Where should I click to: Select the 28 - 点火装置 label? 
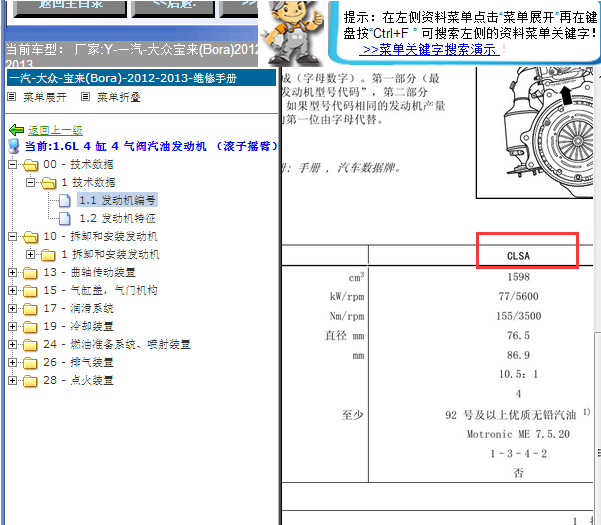pos(78,381)
